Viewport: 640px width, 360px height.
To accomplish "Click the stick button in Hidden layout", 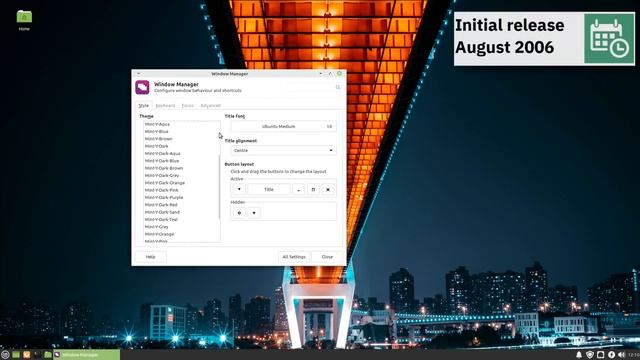I will (x=239, y=213).
